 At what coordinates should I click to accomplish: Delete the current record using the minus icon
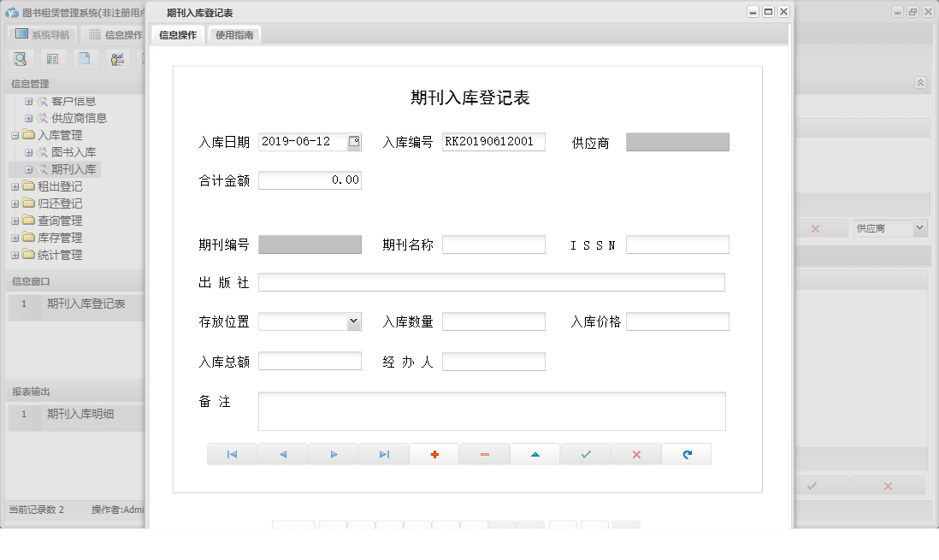pyautogui.click(x=484, y=453)
